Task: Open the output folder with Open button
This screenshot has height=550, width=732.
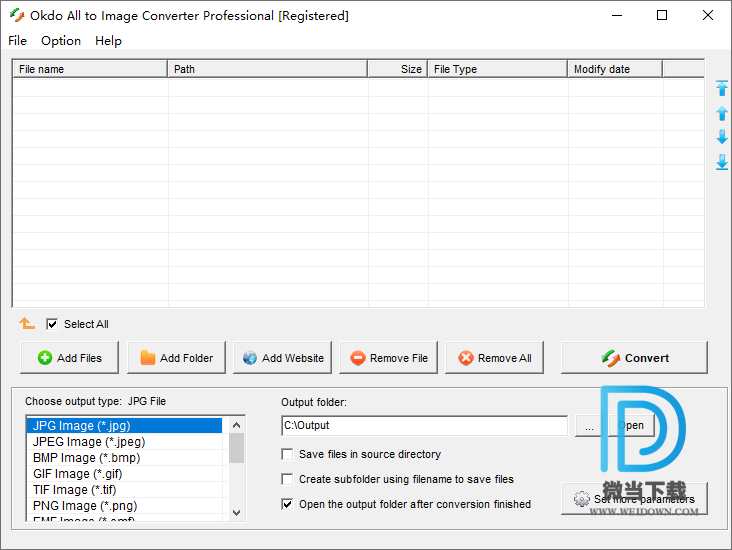Action: point(632,426)
